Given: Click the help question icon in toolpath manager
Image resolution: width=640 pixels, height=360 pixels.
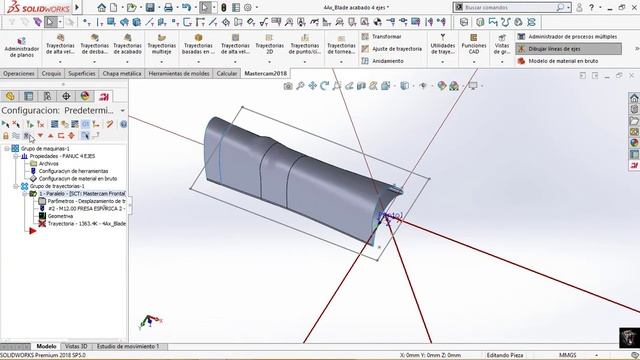Looking at the screenshot, I should tap(123, 124).
